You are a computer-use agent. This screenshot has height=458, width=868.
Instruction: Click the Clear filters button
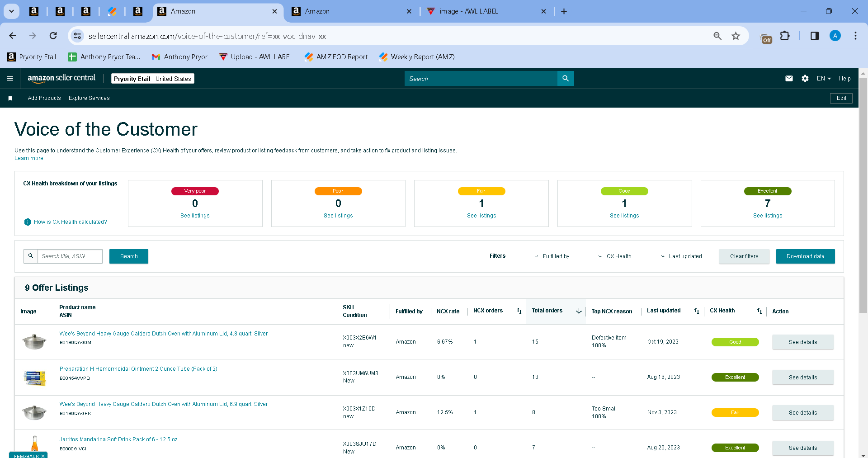(744, 256)
